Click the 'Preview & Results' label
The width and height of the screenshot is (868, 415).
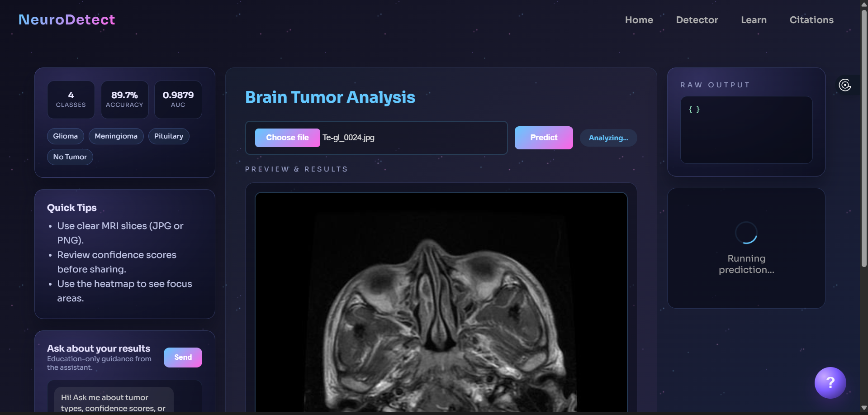coord(296,169)
